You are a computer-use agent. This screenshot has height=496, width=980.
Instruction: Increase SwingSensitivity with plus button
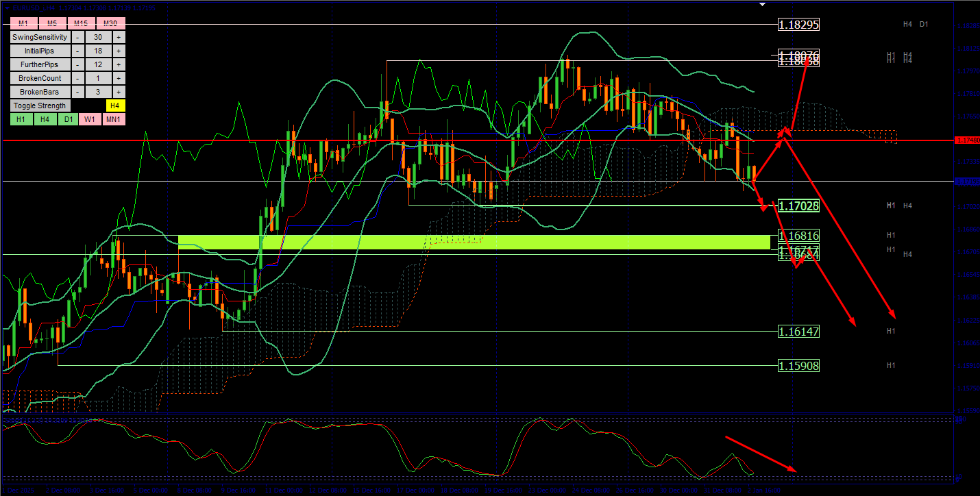click(x=119, y=37)
